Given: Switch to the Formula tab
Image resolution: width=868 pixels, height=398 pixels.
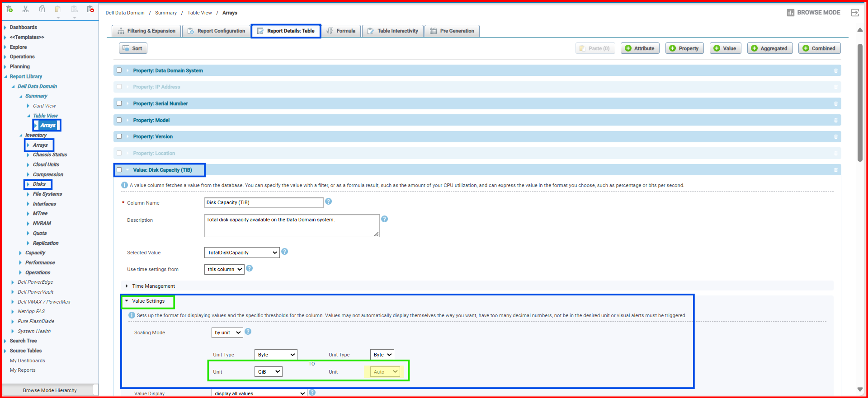Looking at the screenshot, I should pyautogui.click(x=341, y=31).
